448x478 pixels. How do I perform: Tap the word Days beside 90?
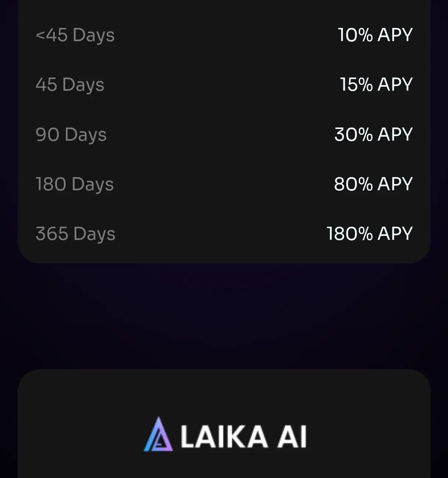pos(86,135)
